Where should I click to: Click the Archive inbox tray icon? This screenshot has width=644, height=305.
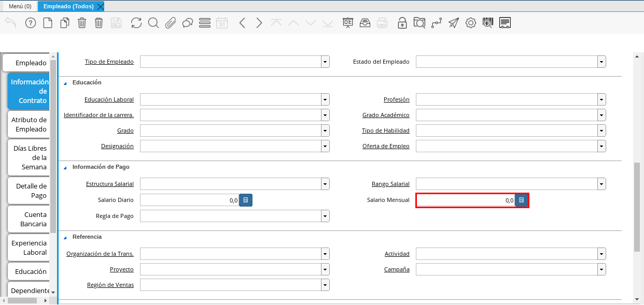point(365,23)
